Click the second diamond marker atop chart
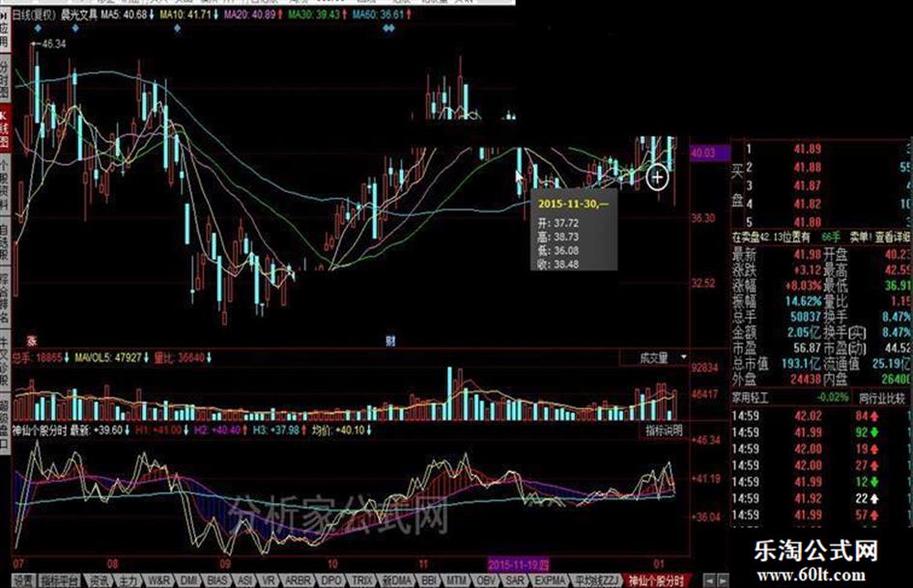Screen dimensions: 913x588 (x=74, y=27)
